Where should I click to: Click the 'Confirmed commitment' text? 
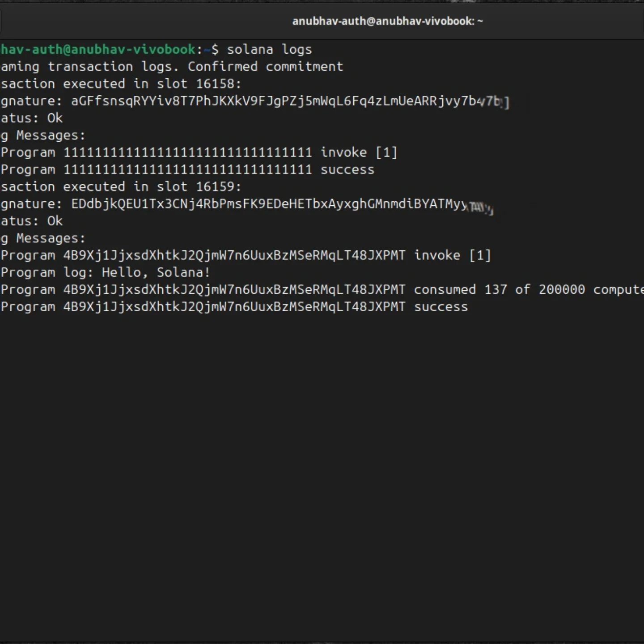(x=265, y=67)
